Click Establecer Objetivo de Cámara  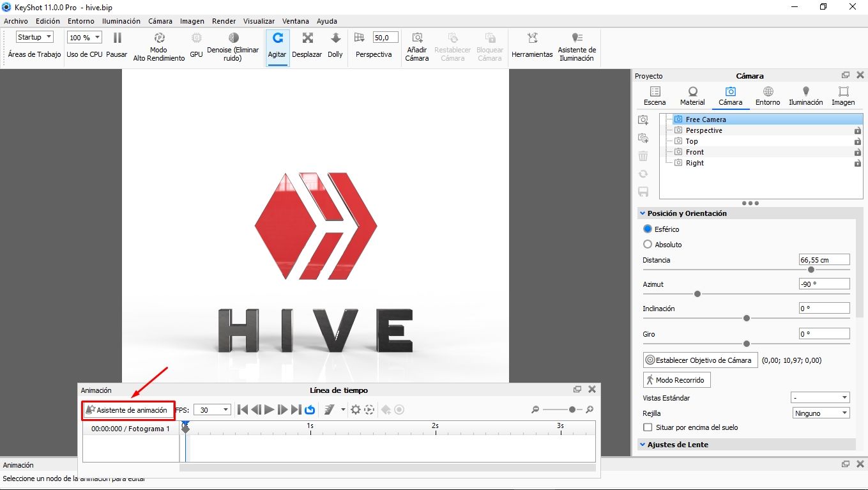click(x=700, y=360)
